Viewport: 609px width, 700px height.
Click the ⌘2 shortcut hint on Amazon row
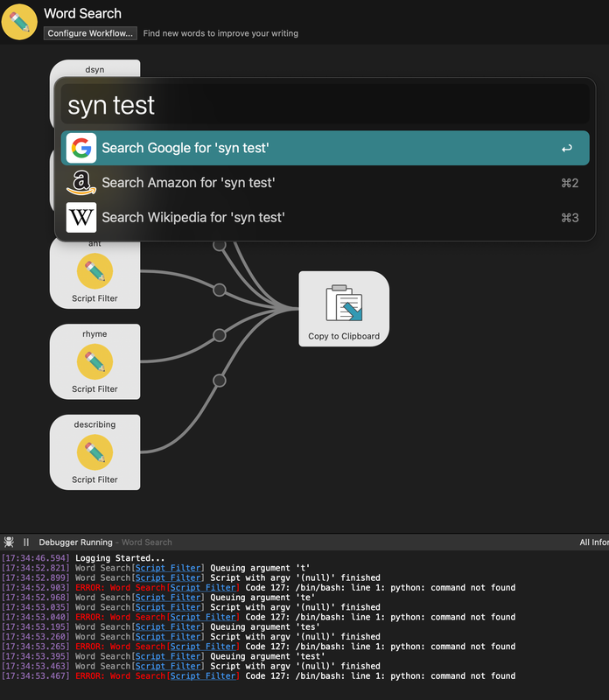570,183
